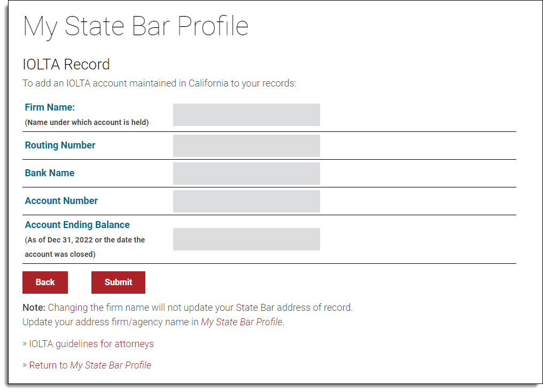543x392 pixels.
Task: Click the Firm Name: label
Action: (x=50, y=107)
